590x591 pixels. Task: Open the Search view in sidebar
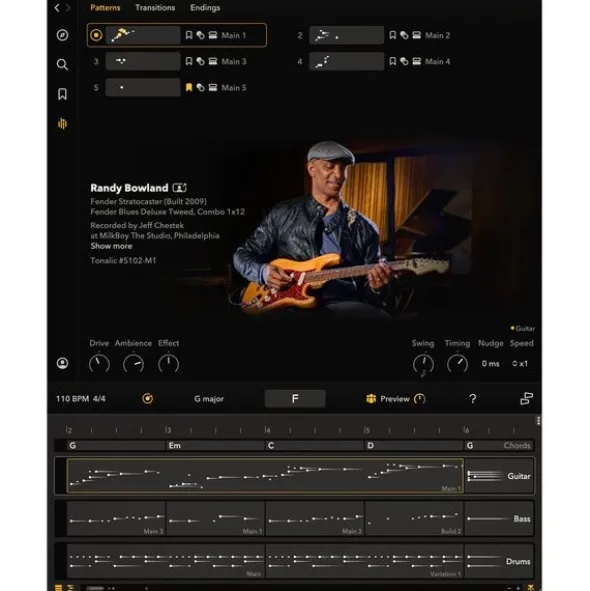click(62, 64)
